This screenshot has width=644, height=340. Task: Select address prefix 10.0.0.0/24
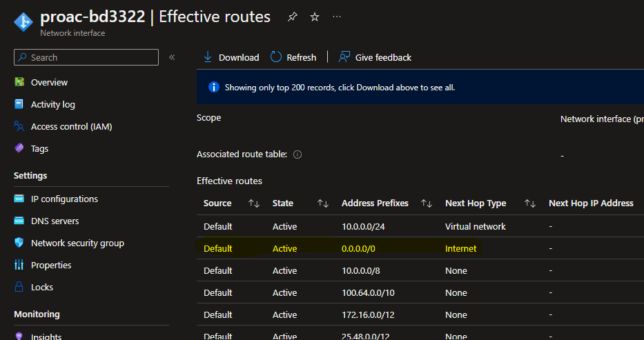tap(363, 226)
